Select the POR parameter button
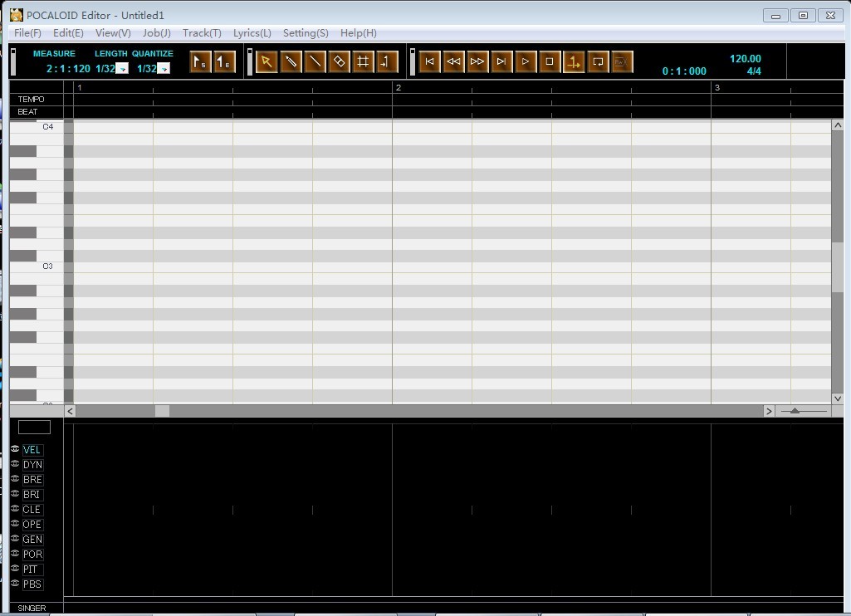This screenshot has height=616, width=851. pos(32,554)
